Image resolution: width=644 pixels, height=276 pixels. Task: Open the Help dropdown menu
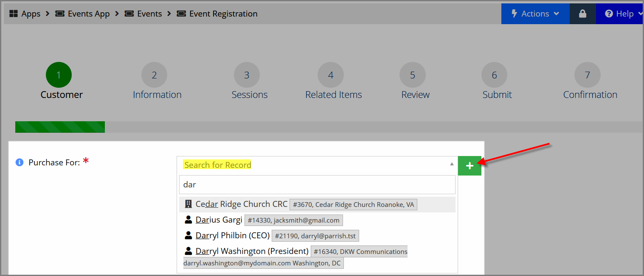pos(620,14)
